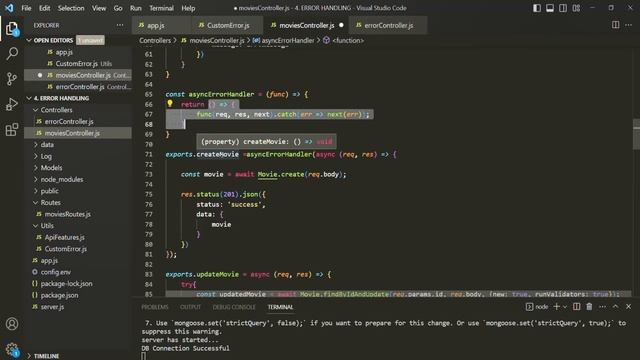Screen dimensions: 640x360
Task: Kill terminal with the trash icon
Action: coord(589,307)
